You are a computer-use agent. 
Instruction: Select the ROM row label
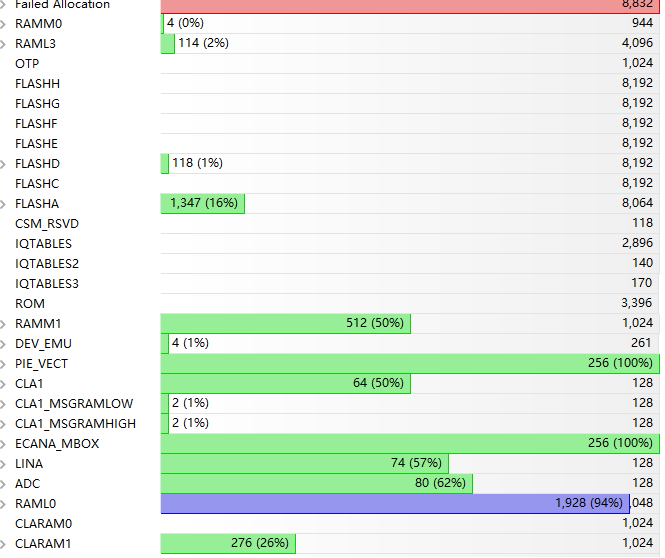29,303
